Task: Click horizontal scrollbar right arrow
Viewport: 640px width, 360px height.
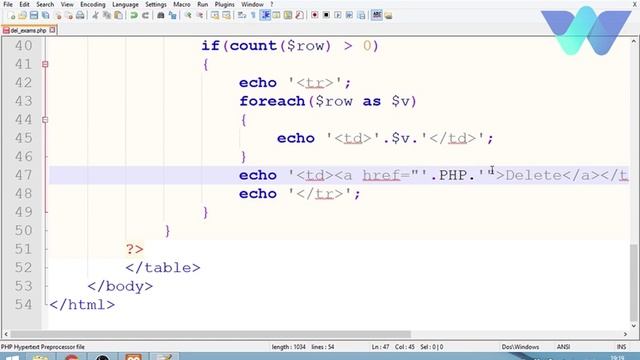Action: pos(626,334)
